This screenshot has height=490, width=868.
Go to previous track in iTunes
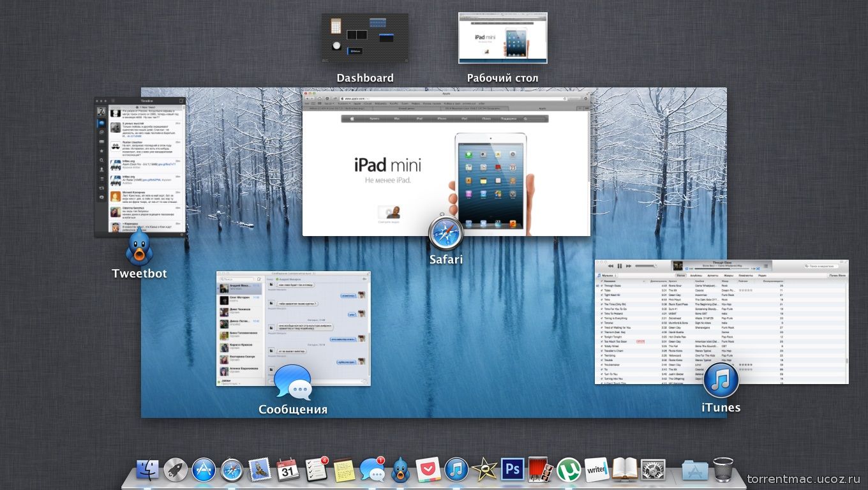pyautogui.click(x=611, y=266)
